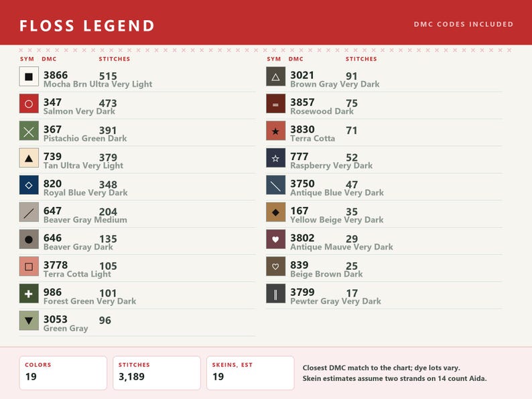Click Beaver Gray Dark label
The width and height of the screenshot is (532, 399).
(78, 247)
